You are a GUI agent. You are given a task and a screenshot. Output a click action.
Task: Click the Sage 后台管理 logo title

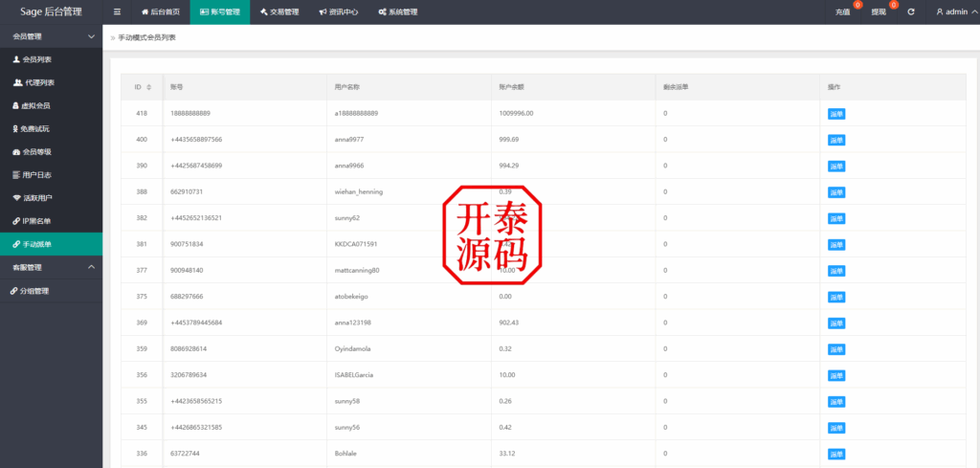point(52,11)
